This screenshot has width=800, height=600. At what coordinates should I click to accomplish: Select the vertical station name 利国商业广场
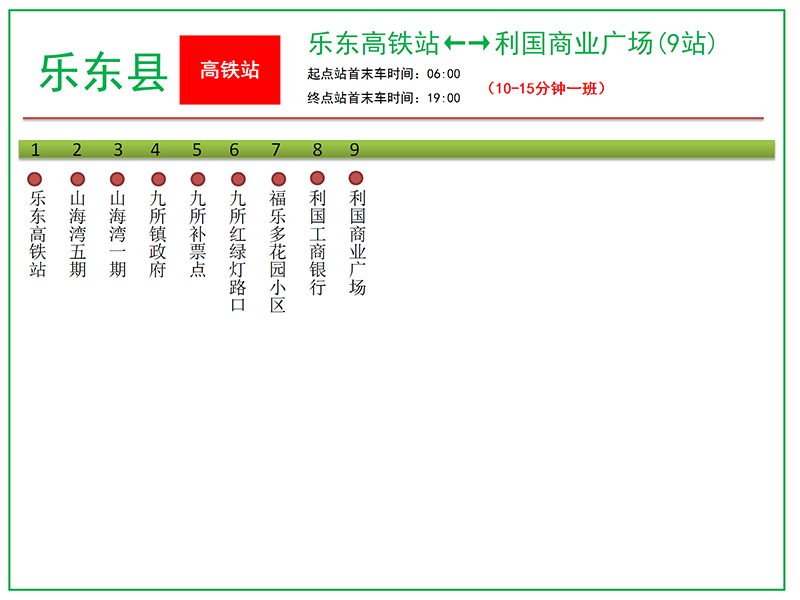point(357,242)
